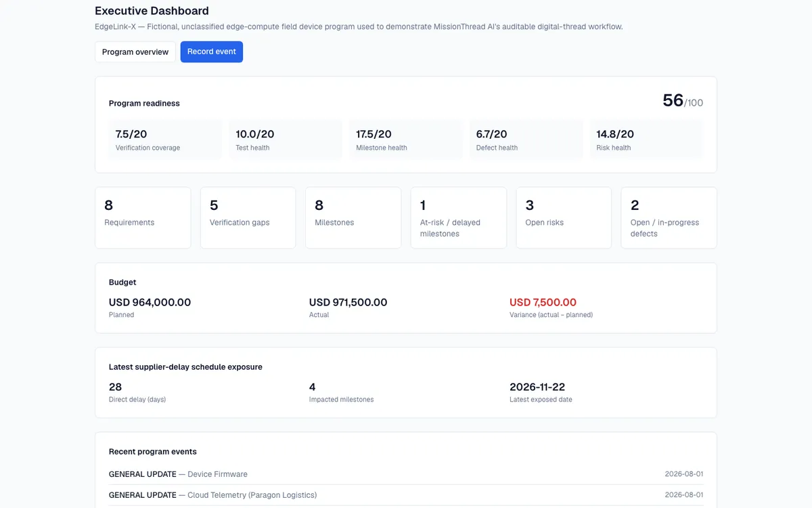Click the Variance (actual − planned) label
Screen dimensions: 812x508
click(551, 315)
